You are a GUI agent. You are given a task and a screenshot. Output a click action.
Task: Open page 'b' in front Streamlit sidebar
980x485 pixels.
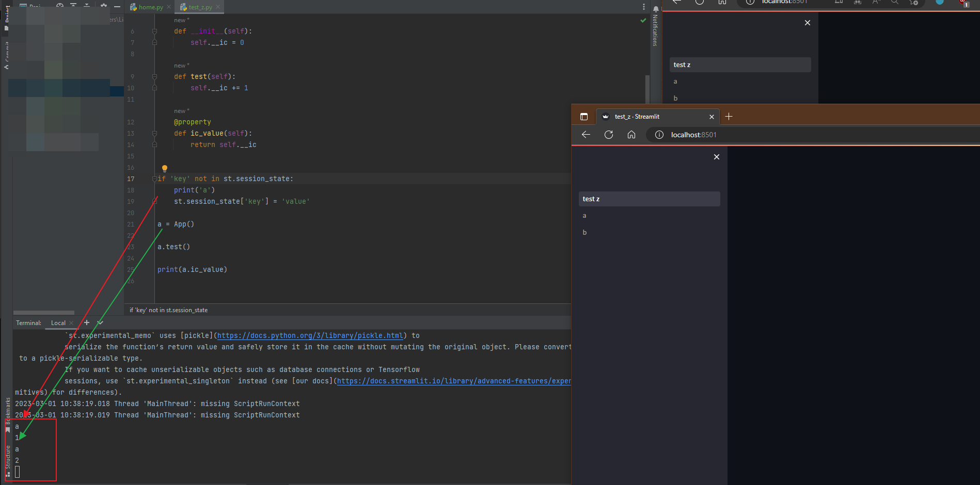[x=650, y=232]
